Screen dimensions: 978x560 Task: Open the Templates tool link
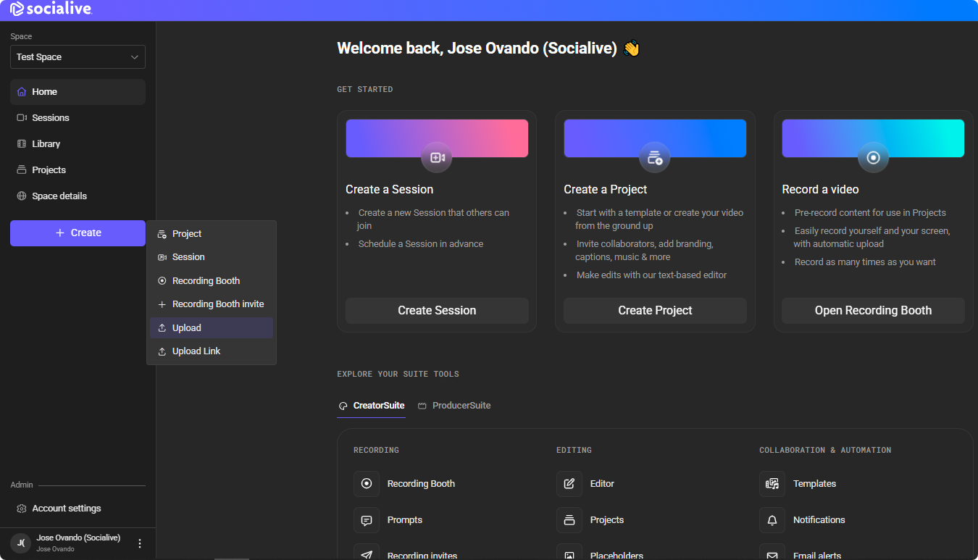(814, 484)
